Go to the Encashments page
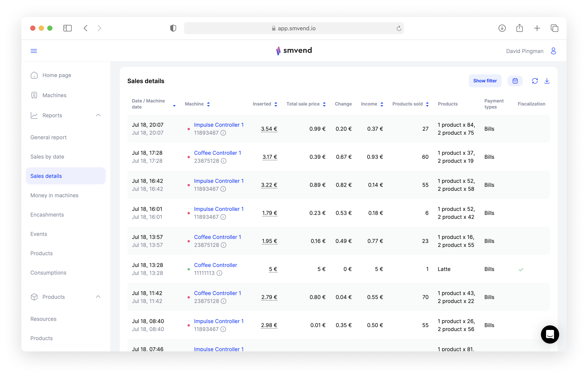The width and height of the screenshot is (588, 377). [x=47, y=215]
